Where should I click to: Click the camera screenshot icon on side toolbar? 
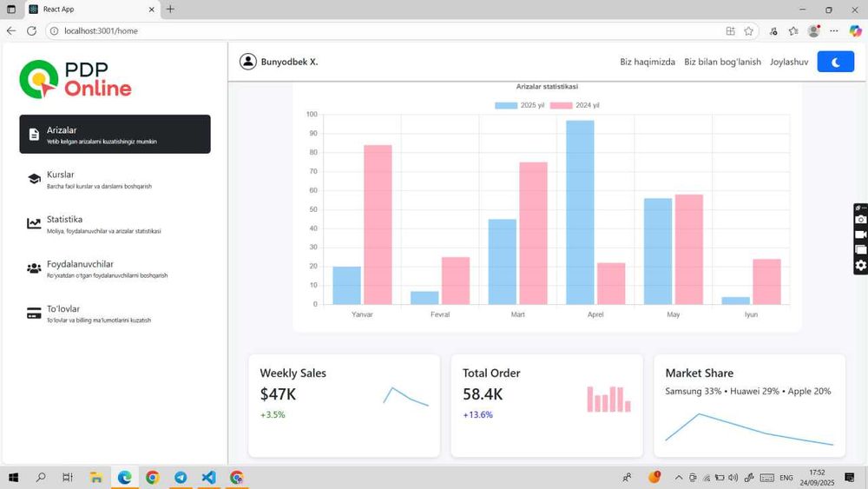pyautogui.click(x=860, y=220)
